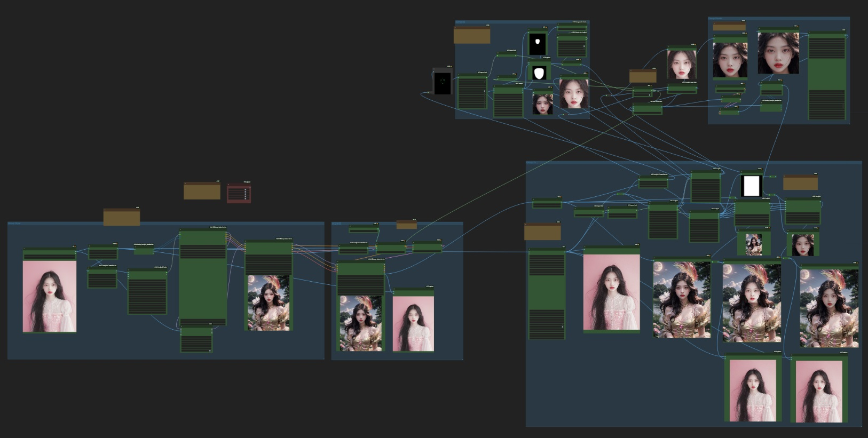Click fantasy portrait in the middle group
The width and height of the screenshot is (868, 438).
point(361,323)
